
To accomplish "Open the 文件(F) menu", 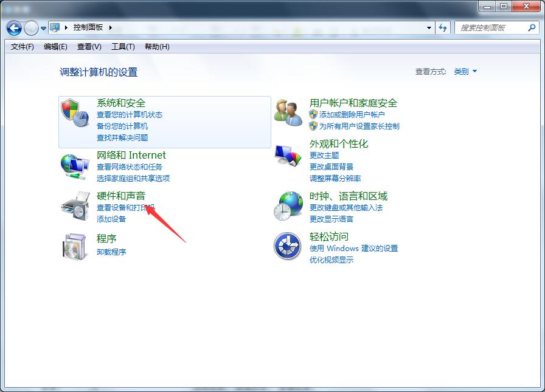I will click(23, 47).
